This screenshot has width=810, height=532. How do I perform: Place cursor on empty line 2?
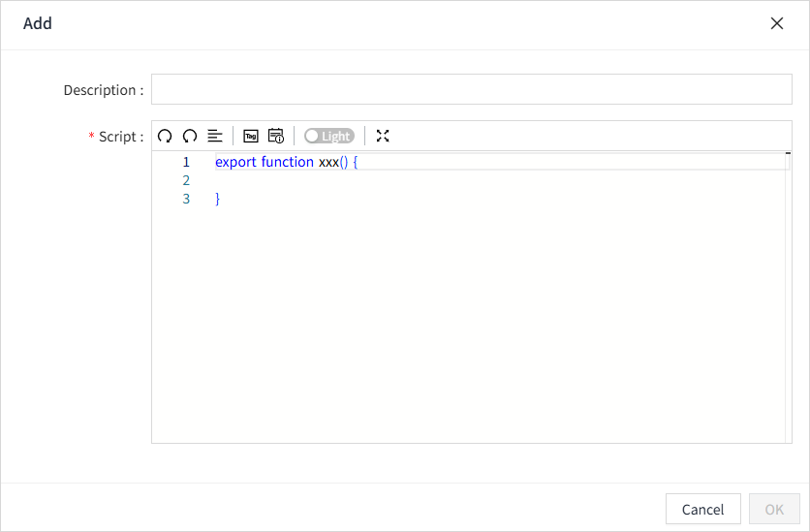point(388,180)
